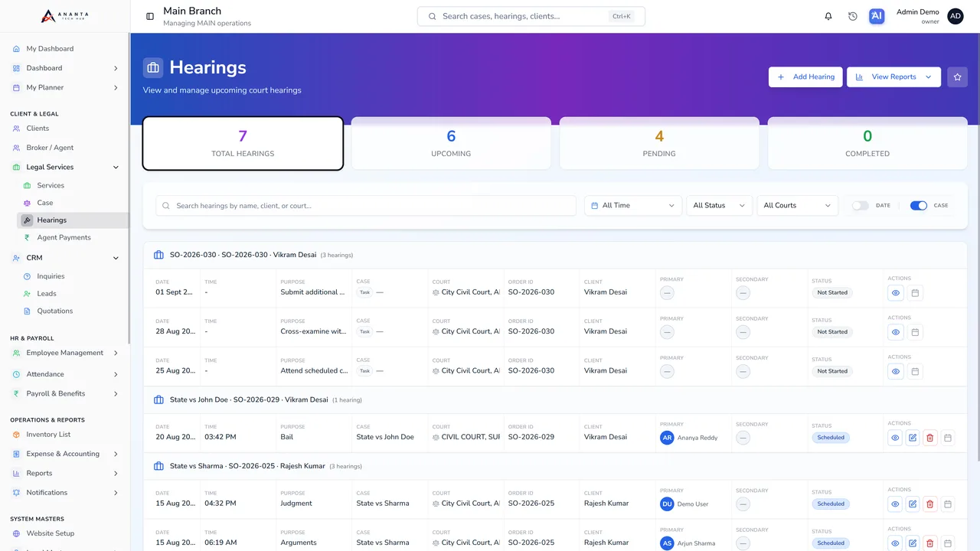Open the AI assistant icon
The image size is (980, 551).
pos(877,16)
